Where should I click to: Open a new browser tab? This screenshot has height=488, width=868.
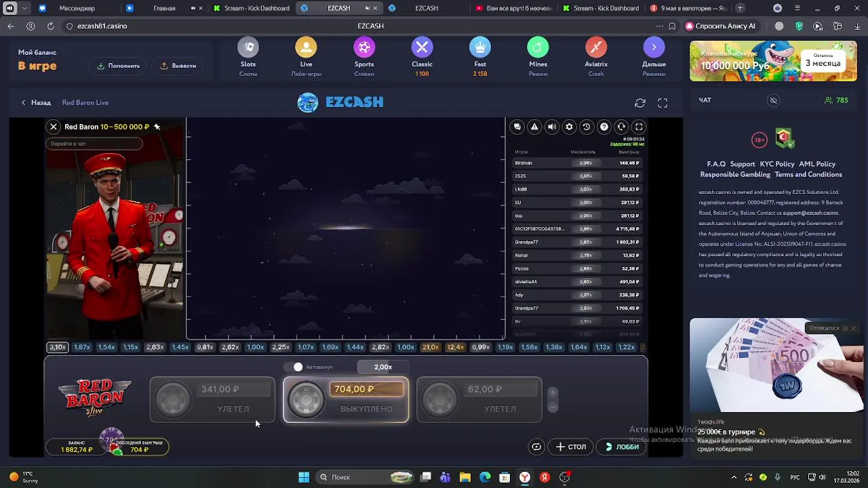[741, 8]
